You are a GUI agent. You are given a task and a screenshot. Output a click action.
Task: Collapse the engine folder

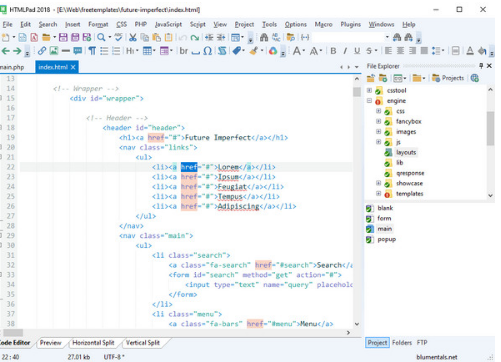pyautogui.click(x=369, y=100)
